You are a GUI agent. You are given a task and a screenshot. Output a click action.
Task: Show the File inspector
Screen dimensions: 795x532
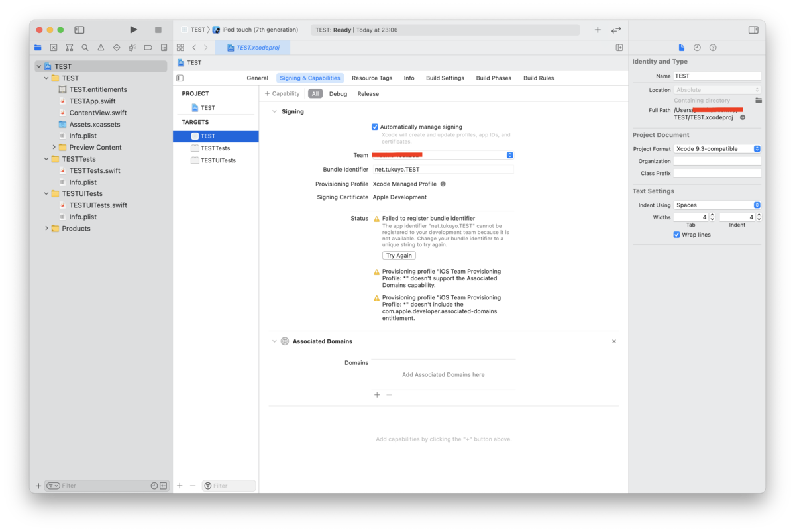tap(681, 48)
